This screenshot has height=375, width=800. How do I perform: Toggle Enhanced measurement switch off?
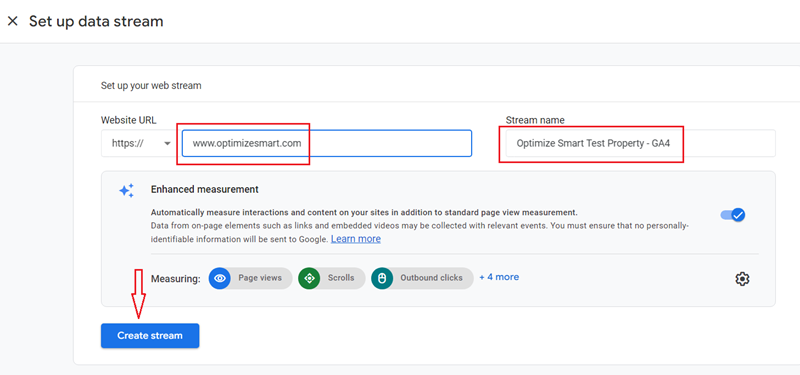[733, 215]
